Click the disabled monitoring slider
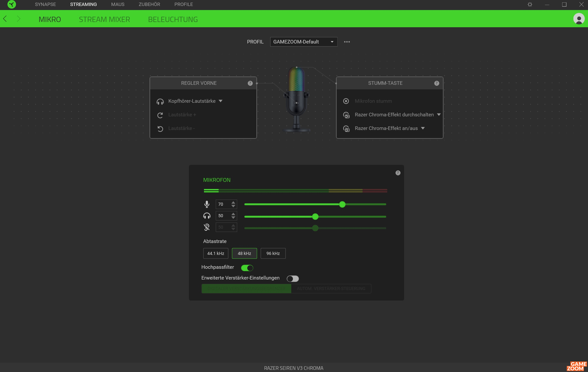The height and width of the screenshot is (372, 588). click(315, 228)
